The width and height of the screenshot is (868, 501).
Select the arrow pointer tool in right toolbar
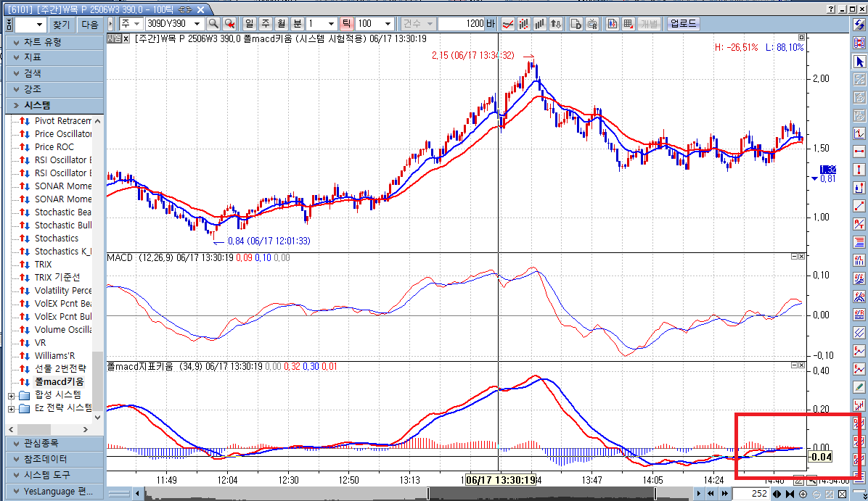[860, 62]
